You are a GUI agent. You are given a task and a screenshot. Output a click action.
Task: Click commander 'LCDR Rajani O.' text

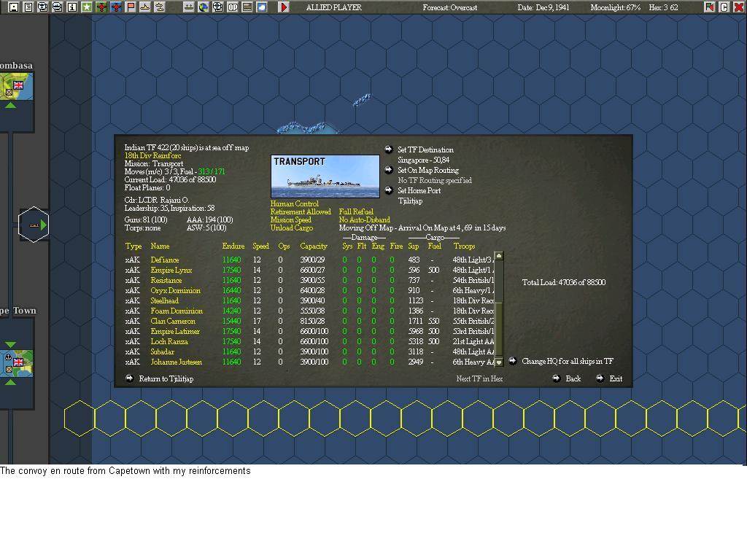click(x=163, y=200)
